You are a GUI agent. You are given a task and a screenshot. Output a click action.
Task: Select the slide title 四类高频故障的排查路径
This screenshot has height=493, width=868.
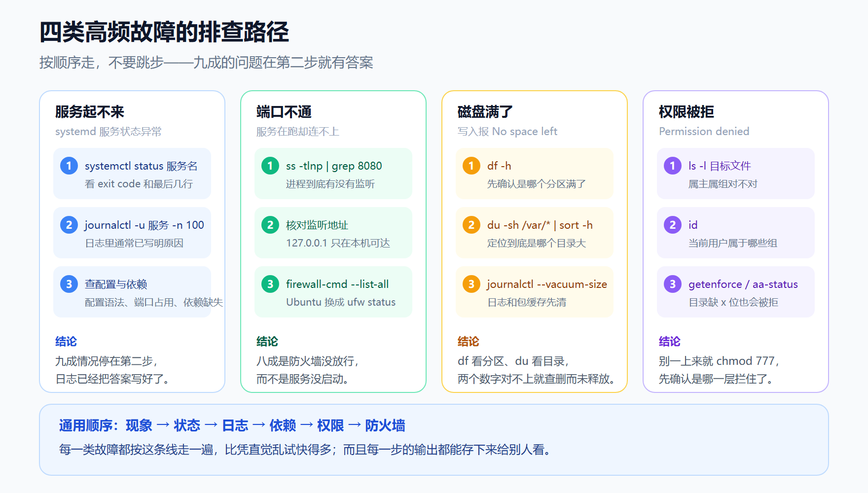[164, 32]
